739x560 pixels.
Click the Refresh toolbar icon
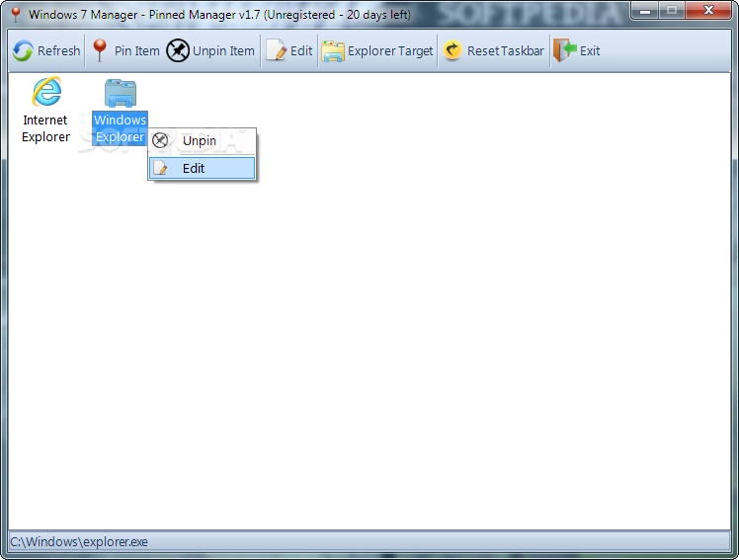pyautogui.click(x=23, y=51)
